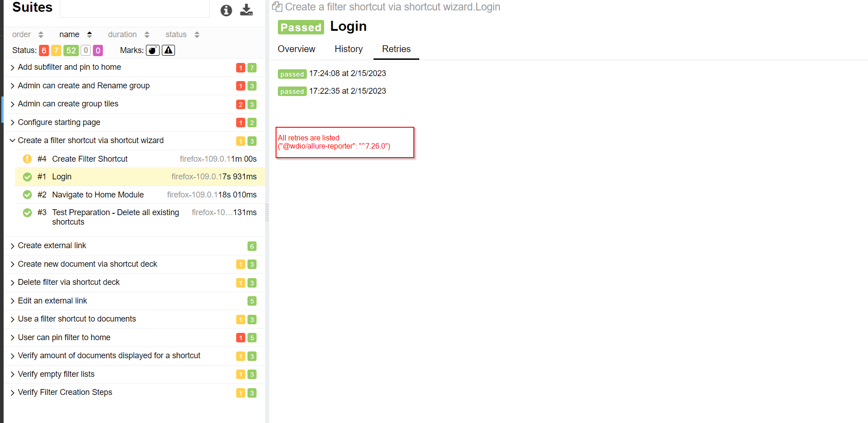Open test #3 Test Preparation Delete shortcuts
868x423 pixels.
(x=140, y=217)
